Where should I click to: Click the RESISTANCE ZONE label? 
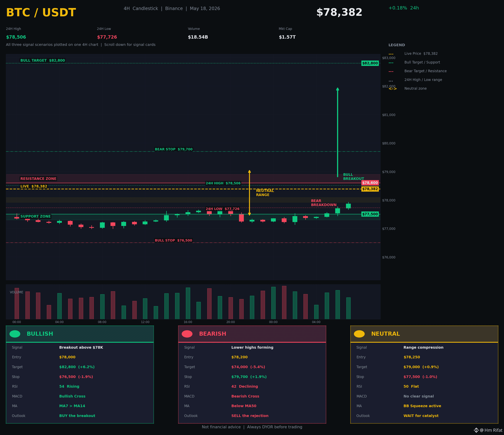pos(38,179)
